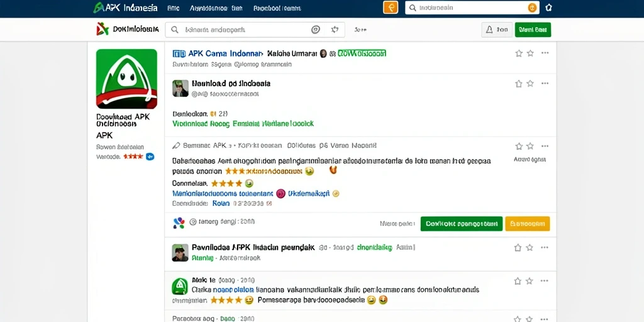
Task: Click the large green app icon in sidebar
Action: [126, 79]
